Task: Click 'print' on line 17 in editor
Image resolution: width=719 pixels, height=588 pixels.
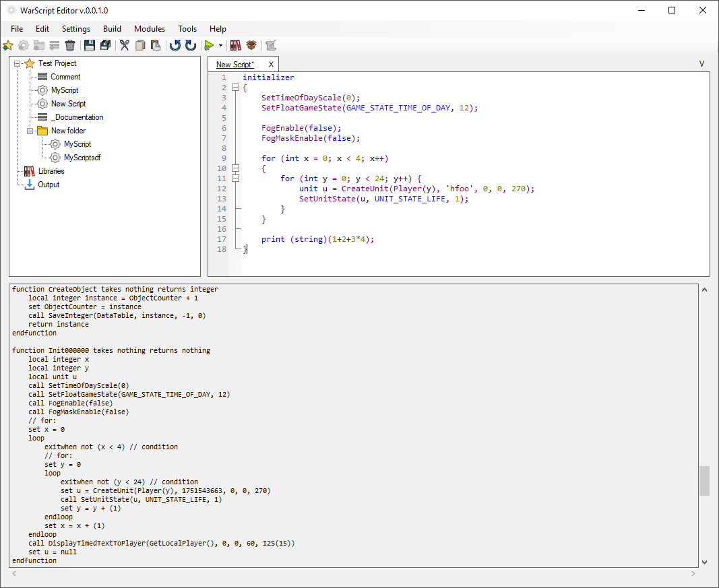Action: 273,239
